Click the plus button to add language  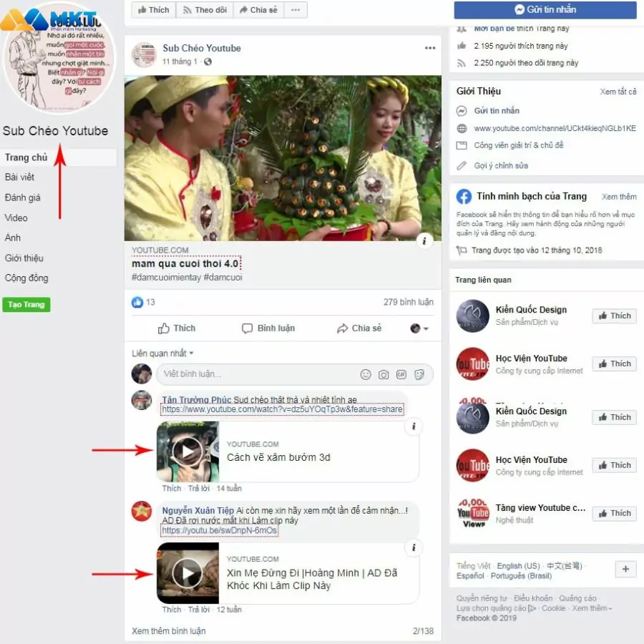point(625,570)
